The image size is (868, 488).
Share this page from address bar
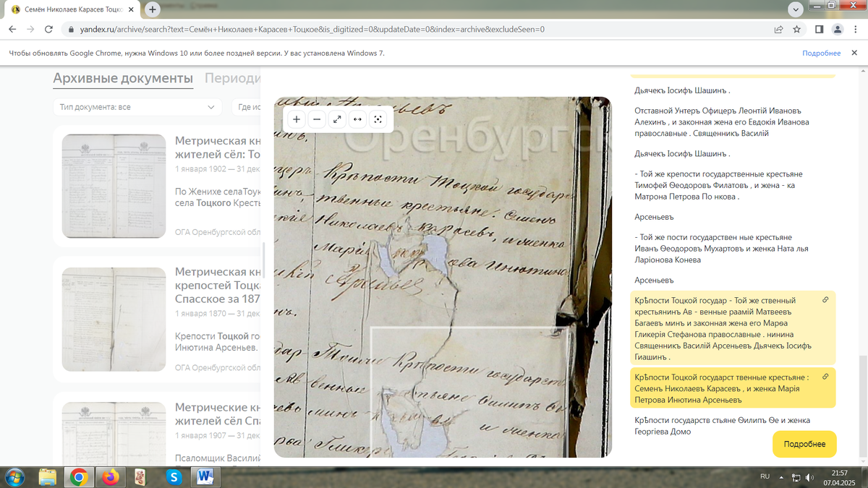pos(778,30)
